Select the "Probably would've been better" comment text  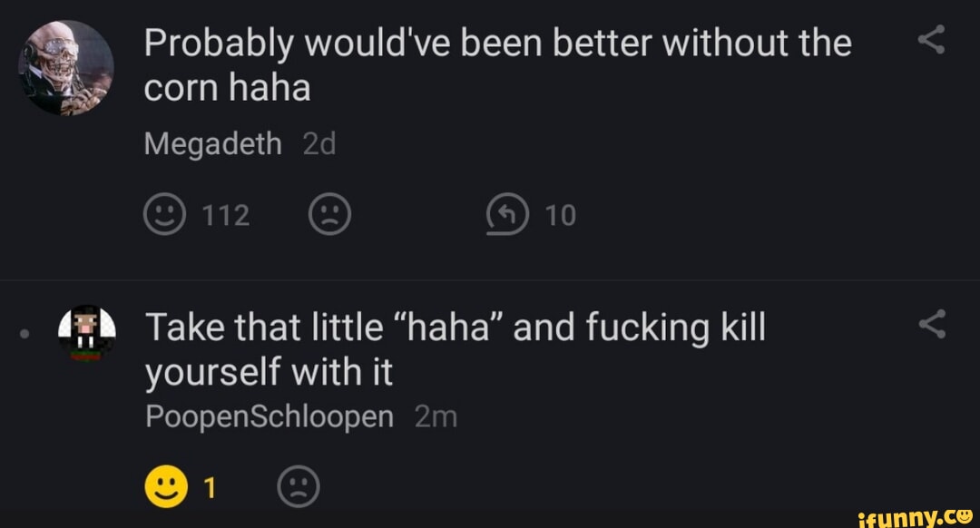coord(497,65)
